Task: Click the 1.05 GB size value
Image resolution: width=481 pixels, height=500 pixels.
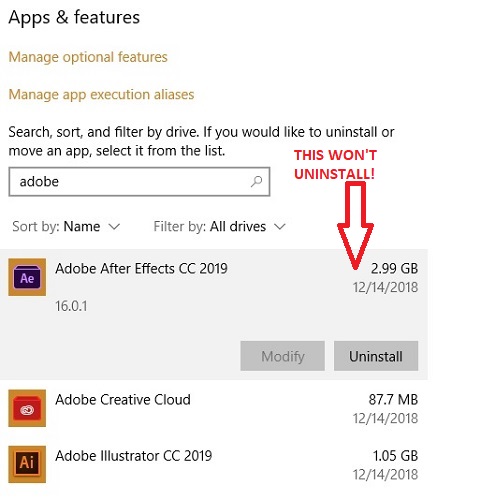Action: click(x=395, y=456)
